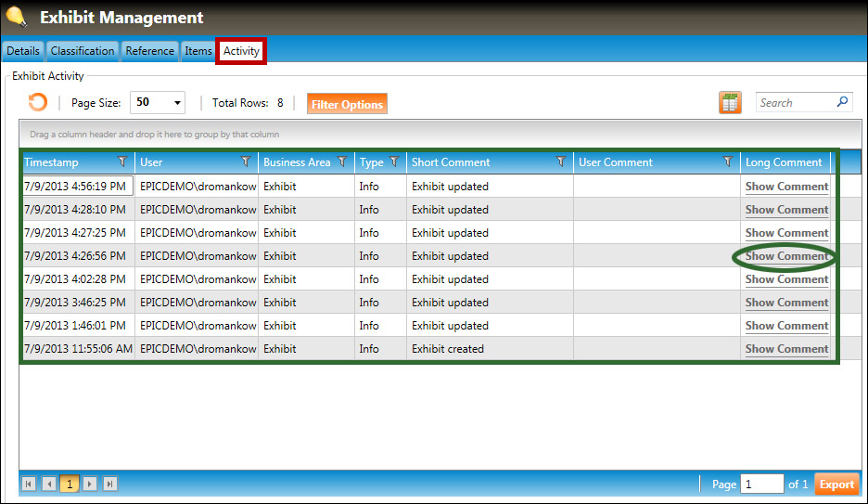Click the grid export icon beside Search
Screen dimensions: 868x504
[x=730, y=103]
